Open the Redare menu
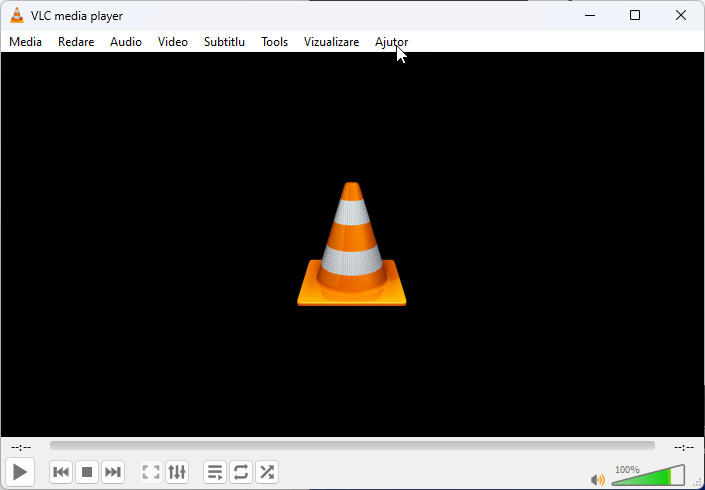 (x=76, y=42)
